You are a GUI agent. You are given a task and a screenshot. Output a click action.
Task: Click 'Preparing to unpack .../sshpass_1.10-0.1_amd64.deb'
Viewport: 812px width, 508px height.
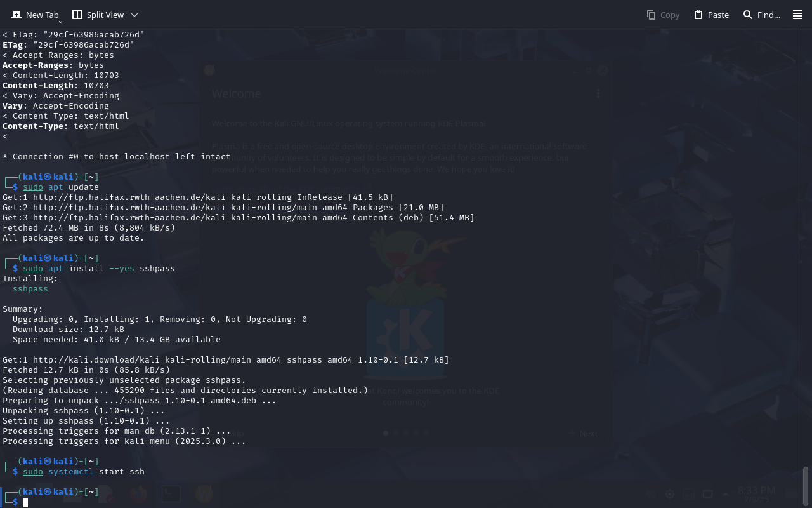point(140,401)
